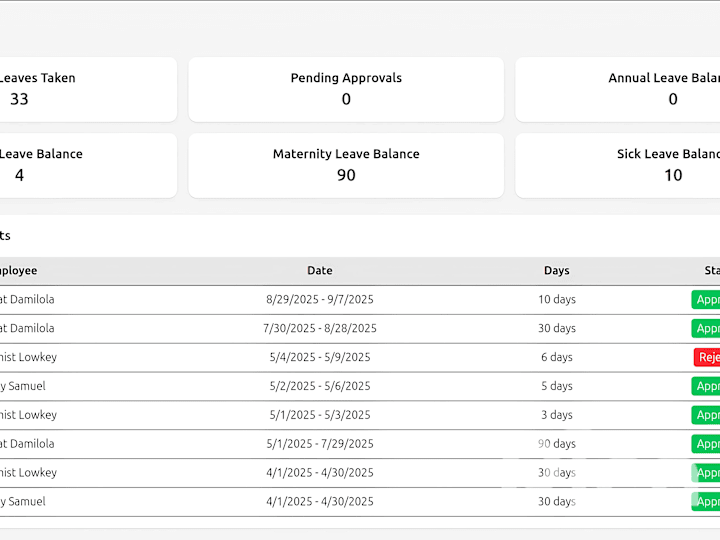Sort table by the Days column header
Image resolution: width=720 pixels, height=540 pixels.
tap(557, 271)
